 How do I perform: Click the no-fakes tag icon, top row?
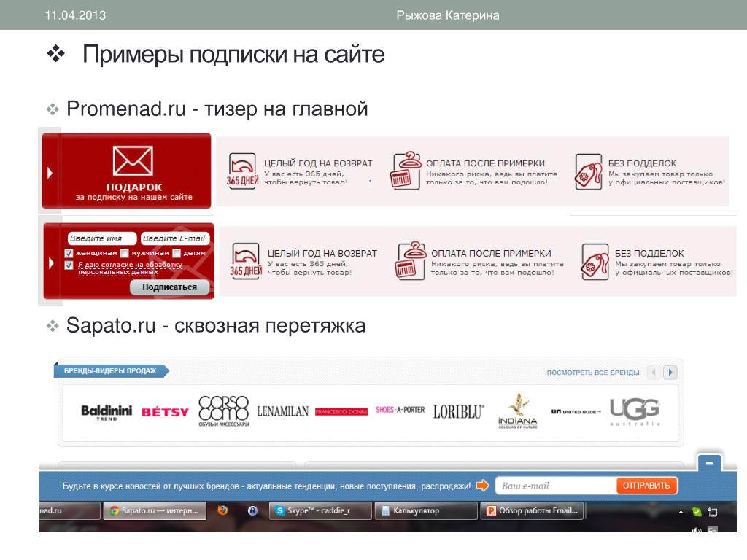point(589,171)
